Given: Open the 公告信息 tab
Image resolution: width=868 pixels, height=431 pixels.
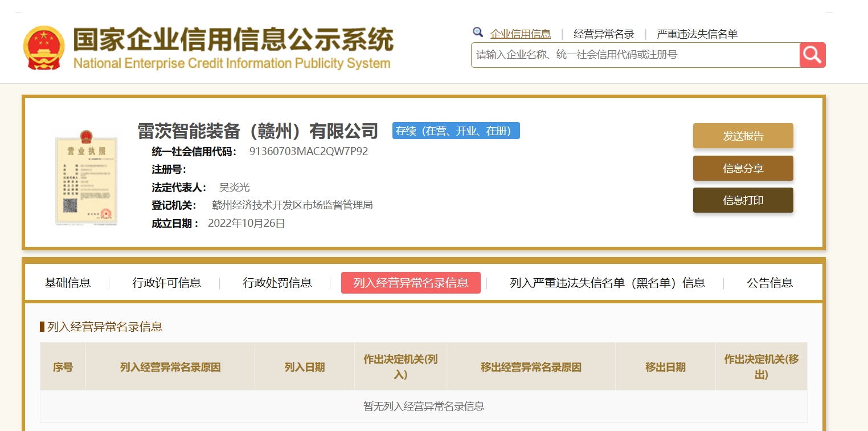Looking at the screenshot, I should click(770, 283).
